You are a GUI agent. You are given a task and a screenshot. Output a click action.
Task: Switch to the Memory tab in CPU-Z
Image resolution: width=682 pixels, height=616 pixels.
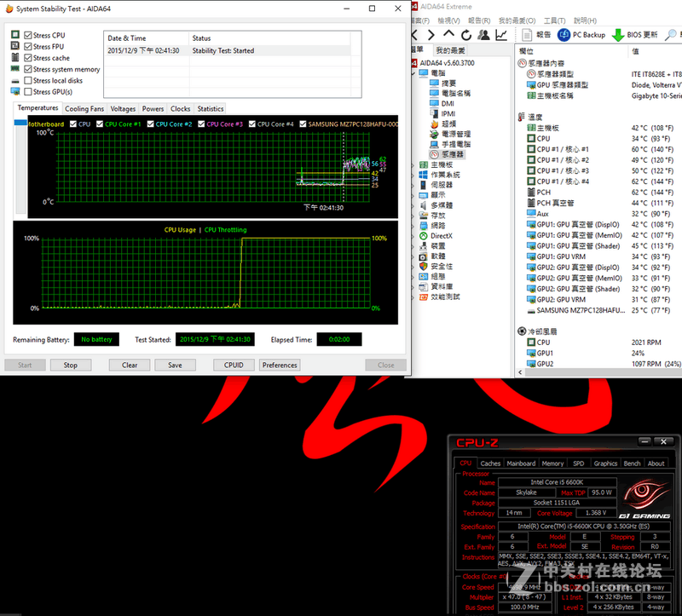point(552,463)
